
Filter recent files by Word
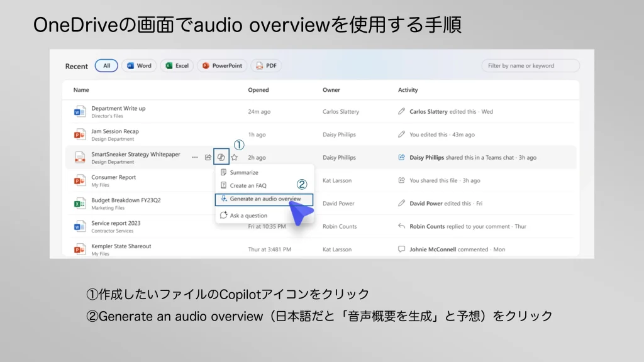click(139, 65)
